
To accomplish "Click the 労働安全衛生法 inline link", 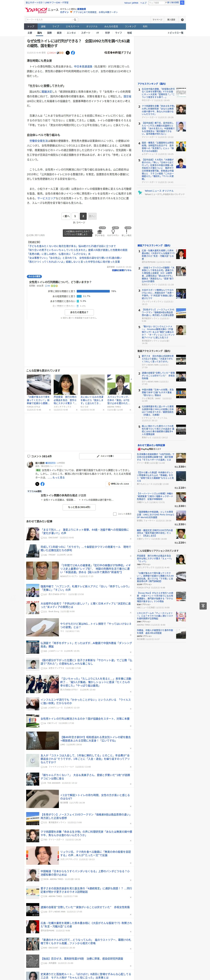I will click(x=38, y=141).
